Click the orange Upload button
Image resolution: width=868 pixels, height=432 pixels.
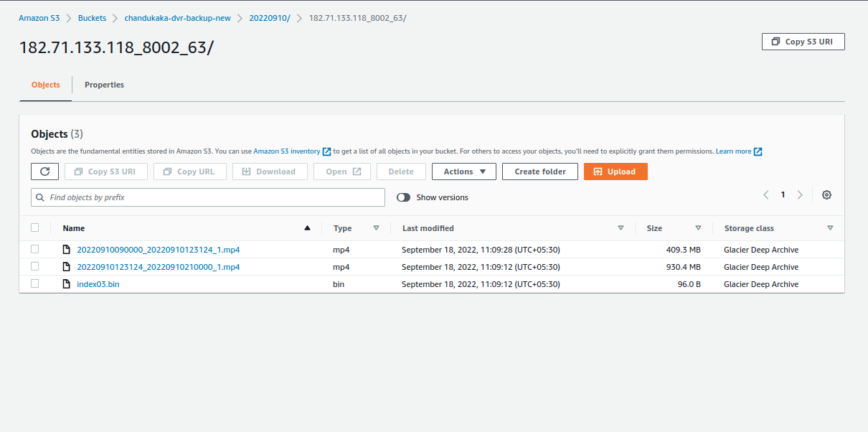click(x=615, y=172)
